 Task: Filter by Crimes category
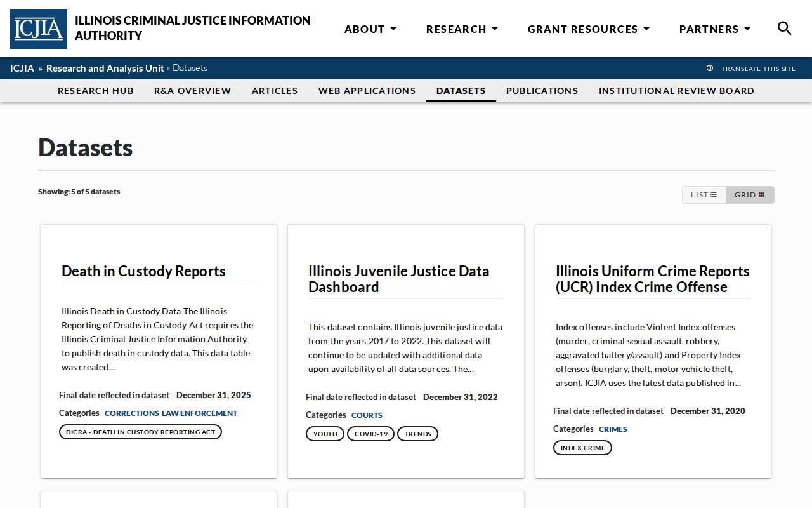tap(613, 429)
